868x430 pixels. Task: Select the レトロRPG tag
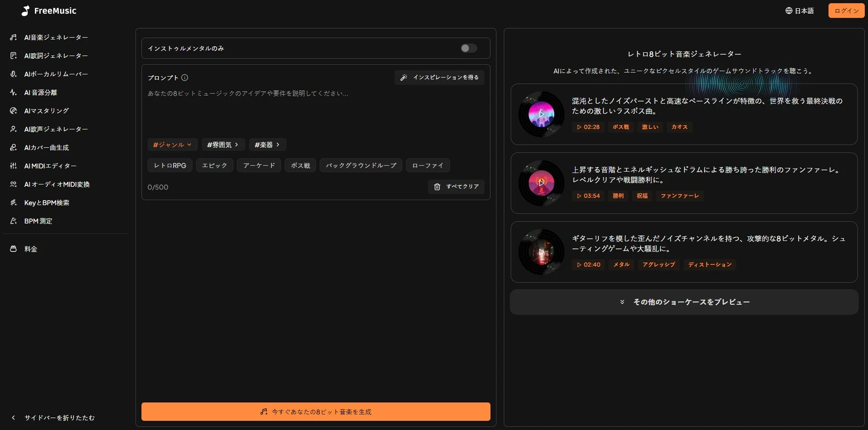tap(169, 165)
